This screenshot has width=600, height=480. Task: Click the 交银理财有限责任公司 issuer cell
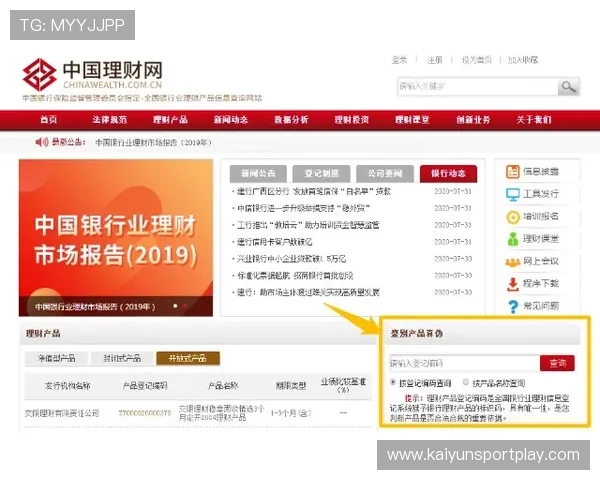(x=62, y=413)
